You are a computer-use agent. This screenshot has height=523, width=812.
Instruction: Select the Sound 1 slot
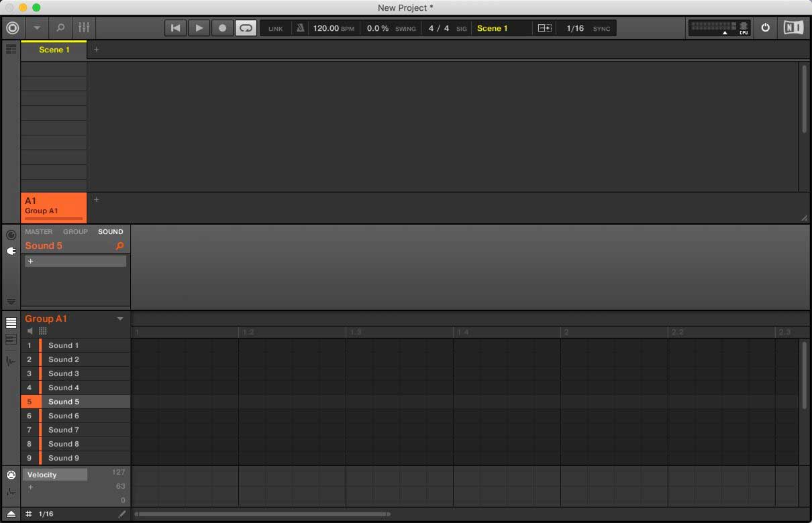point(76,345)
